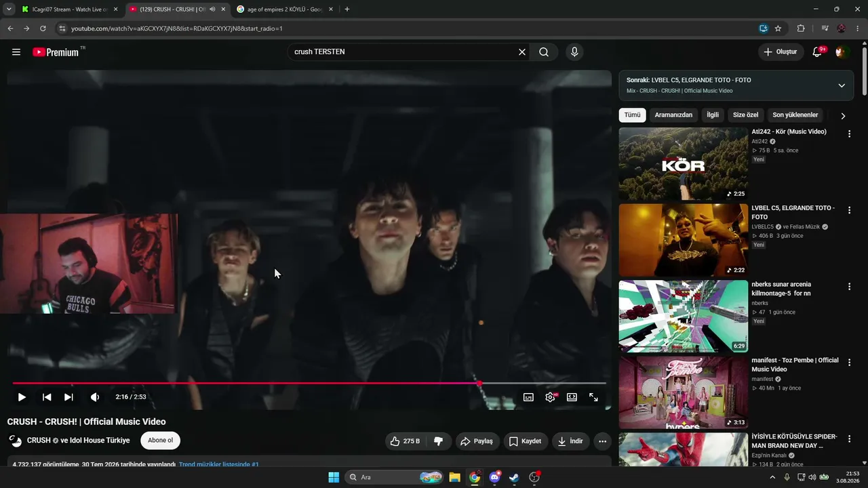Image resolution: width=868 pixels, height=488 pixels.
Task: Expand the tab search dropdown
Action: pos(9,9)
